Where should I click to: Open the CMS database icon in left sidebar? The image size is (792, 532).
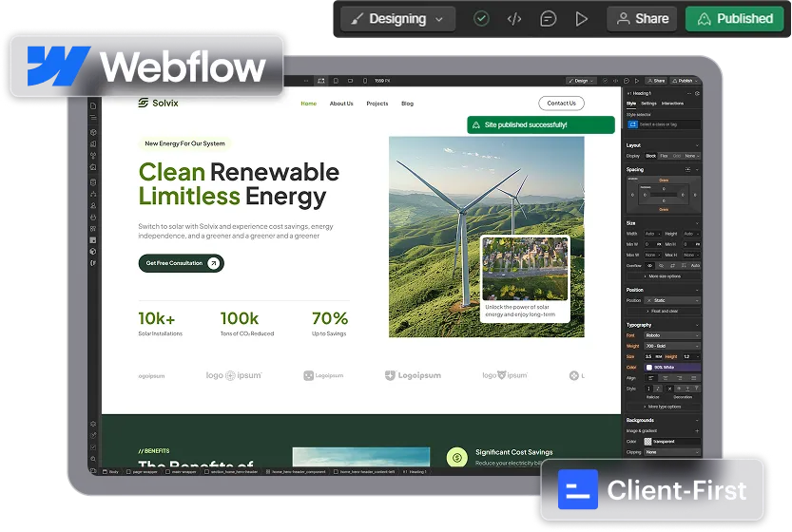pyautogui.click(x=93, y=182)
